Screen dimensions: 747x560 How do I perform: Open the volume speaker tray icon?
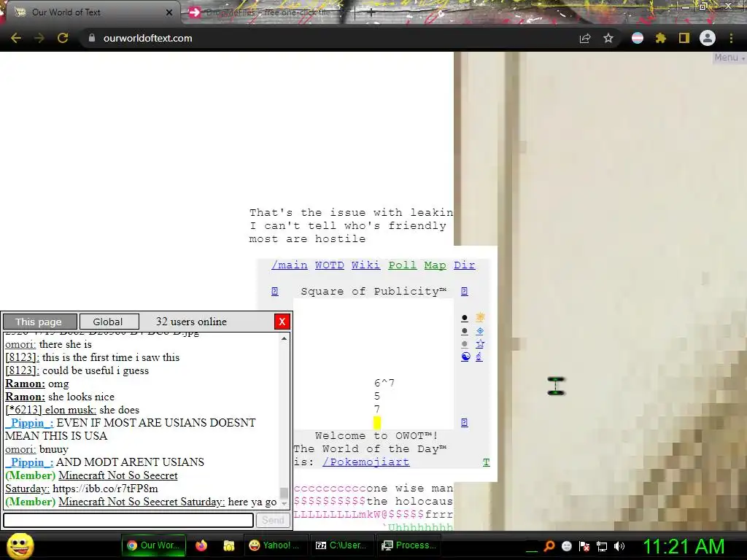tap(619, 546)
